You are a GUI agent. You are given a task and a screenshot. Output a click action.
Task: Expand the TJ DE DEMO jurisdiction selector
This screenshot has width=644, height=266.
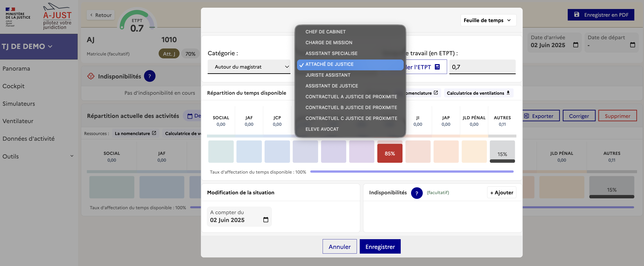tap(27, 46)
